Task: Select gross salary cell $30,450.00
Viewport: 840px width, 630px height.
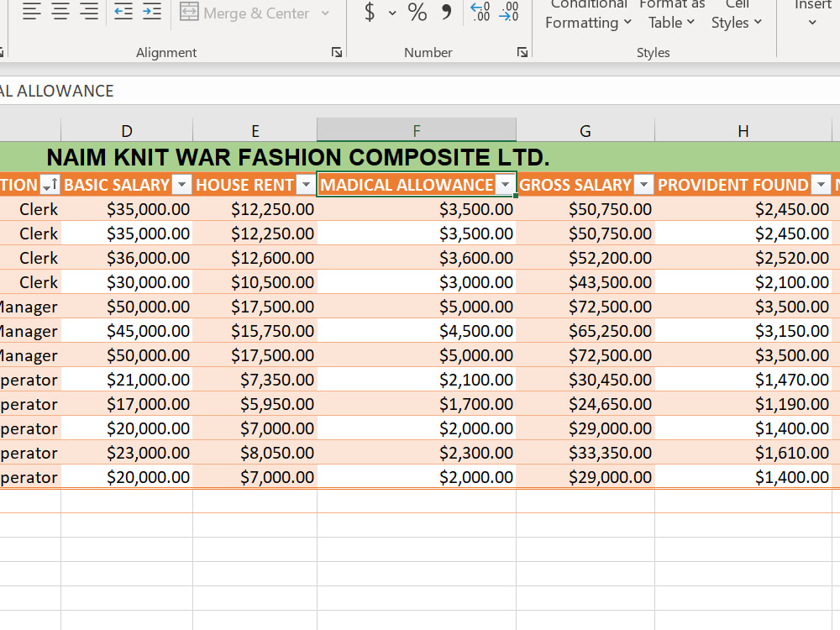Action: point(585,380)
